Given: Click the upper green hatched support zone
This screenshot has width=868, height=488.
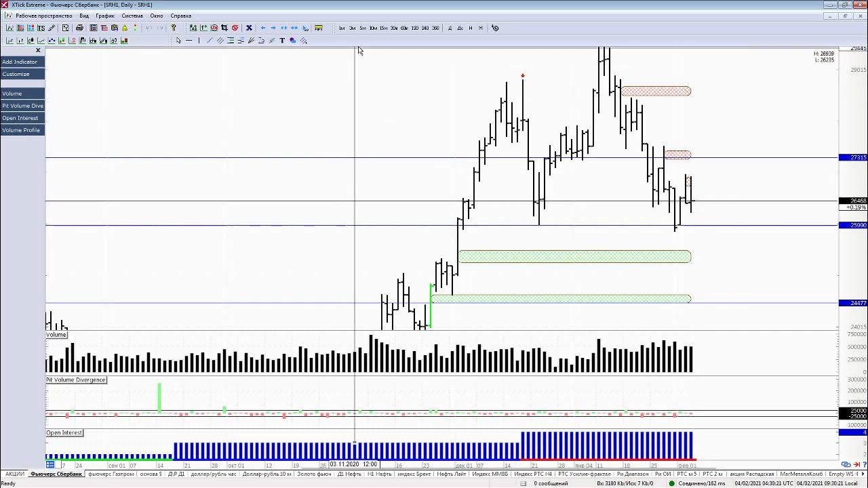Looking at the screenshot, I should click(575, 256).
